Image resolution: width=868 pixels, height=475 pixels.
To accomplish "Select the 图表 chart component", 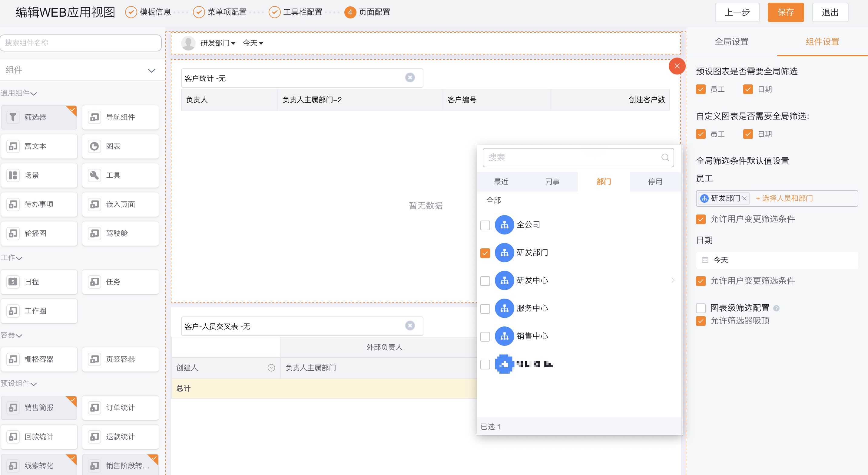I will [120, 146].
